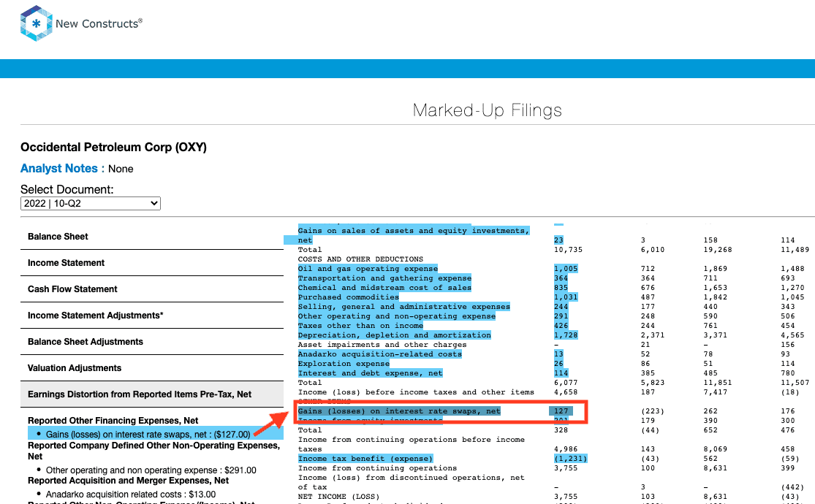This screenshot has height=504, width=815.
Task: Click Reported Company Defined Other Non-Operating Expenses heading
Action: (x=153, y=451)
